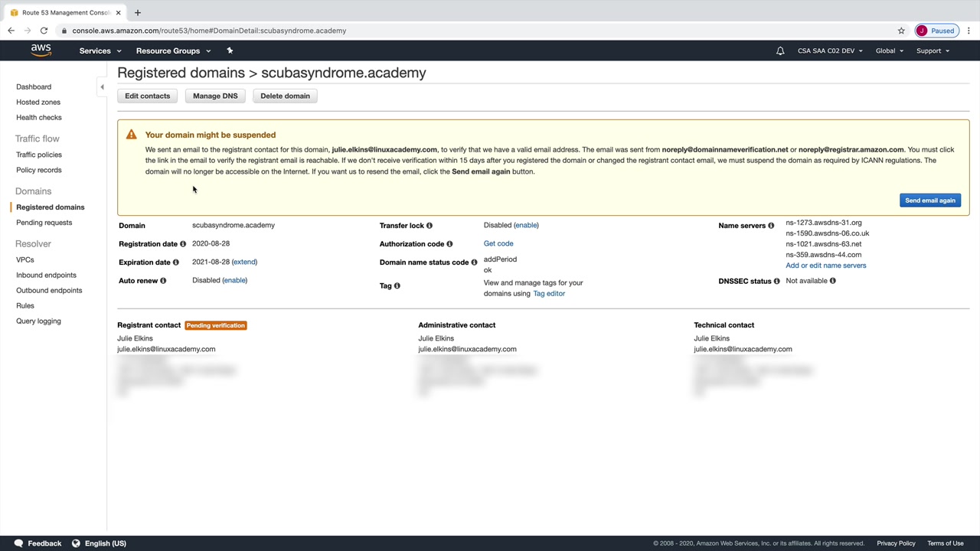Select Hosted zones in sidebar
The width and height of the screenshot is (980, 551).
pos(38,102)
